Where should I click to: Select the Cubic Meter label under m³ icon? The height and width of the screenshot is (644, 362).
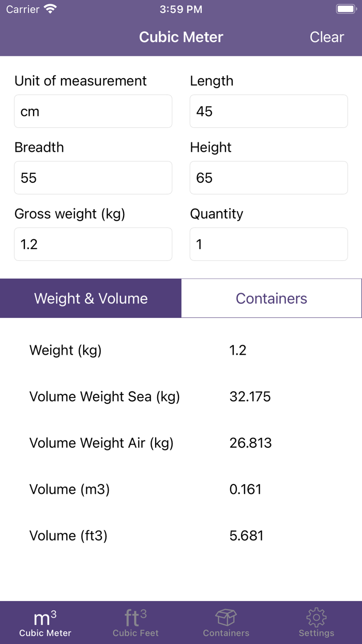pyautogui.click(x=45, y=633)
